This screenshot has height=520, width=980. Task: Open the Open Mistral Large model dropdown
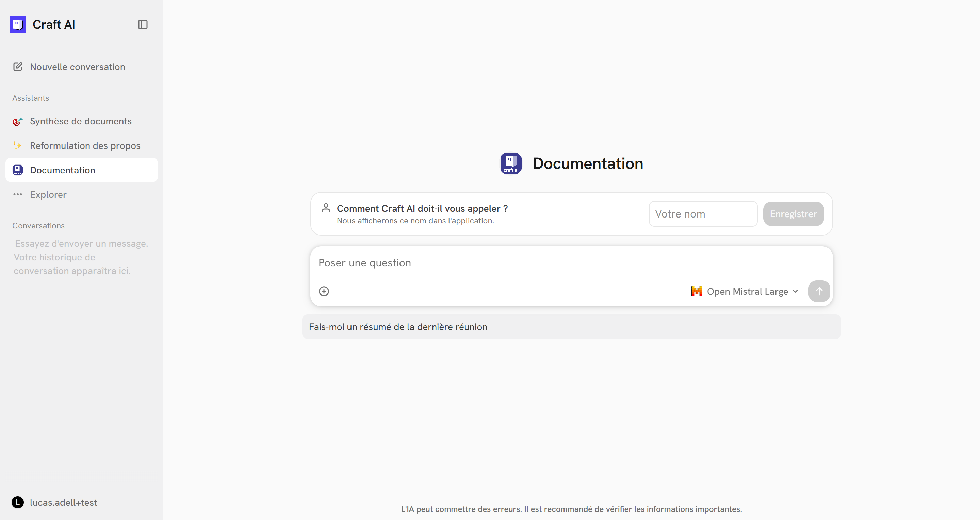747,292
